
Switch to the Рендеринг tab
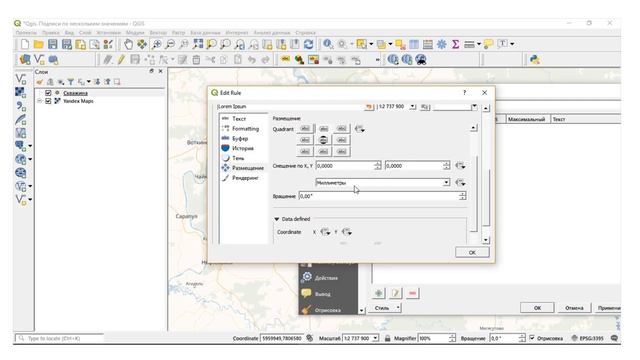tap(245, 178)
